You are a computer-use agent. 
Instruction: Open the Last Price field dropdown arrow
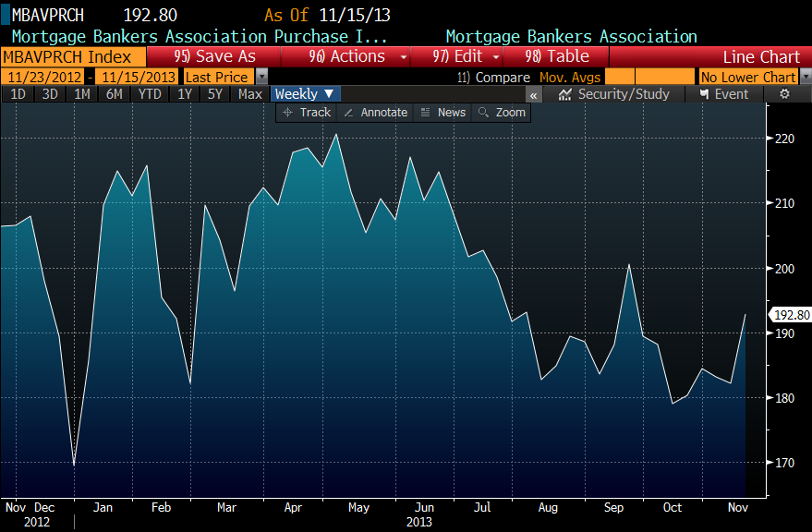coord(262,78)
